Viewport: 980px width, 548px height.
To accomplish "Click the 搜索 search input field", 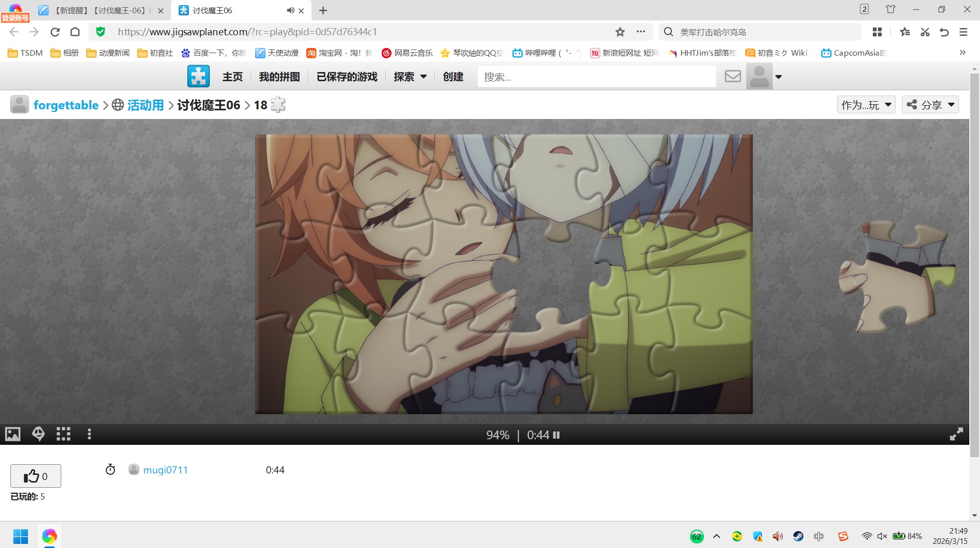I will (x=596, y=77).
